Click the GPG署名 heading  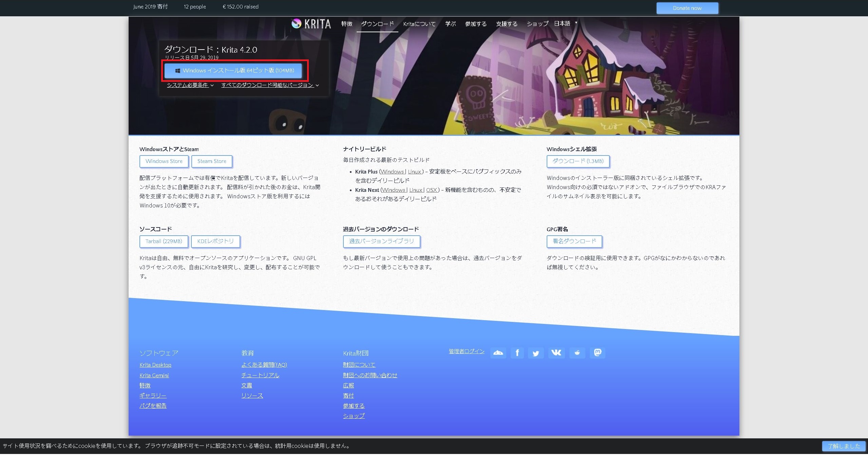click(557, 229)
